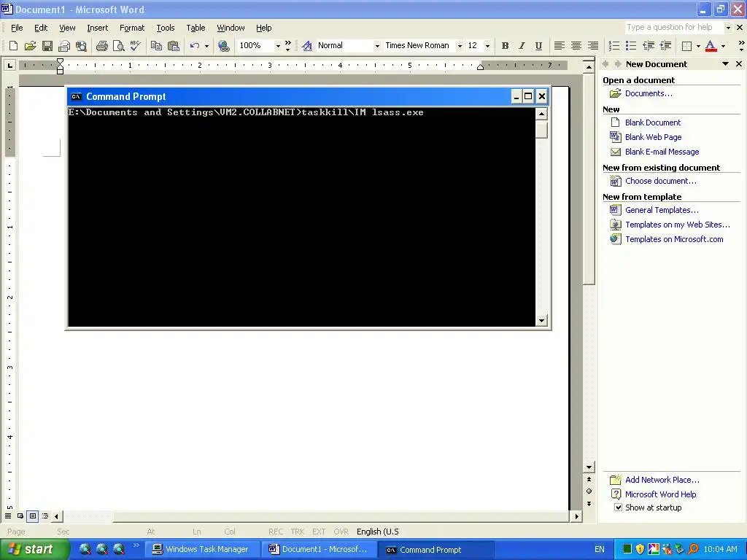The width and height of the screenshot is (747, 560).
Task: Click the General Templates... link
Action: 662,210
